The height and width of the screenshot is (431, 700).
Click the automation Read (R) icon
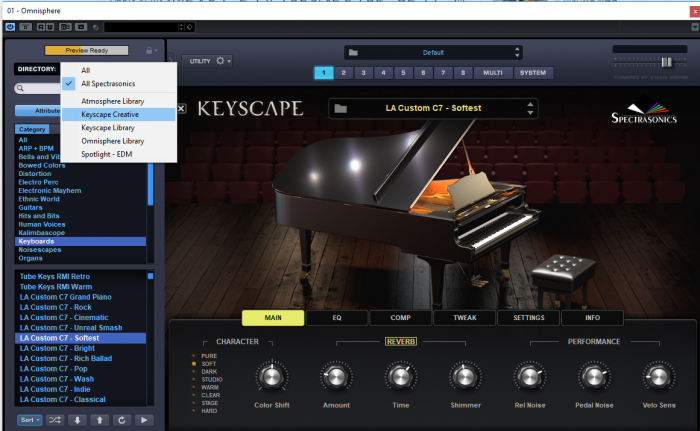pos(41,27)
